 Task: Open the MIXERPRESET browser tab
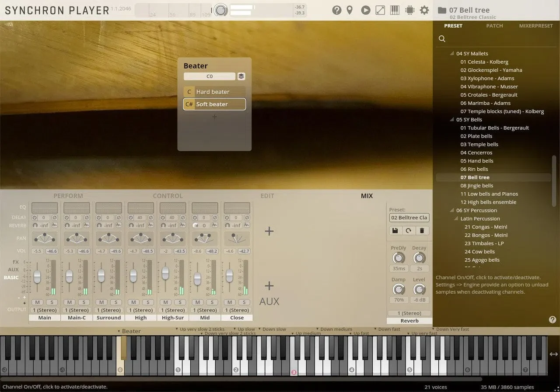click(536, 26)
